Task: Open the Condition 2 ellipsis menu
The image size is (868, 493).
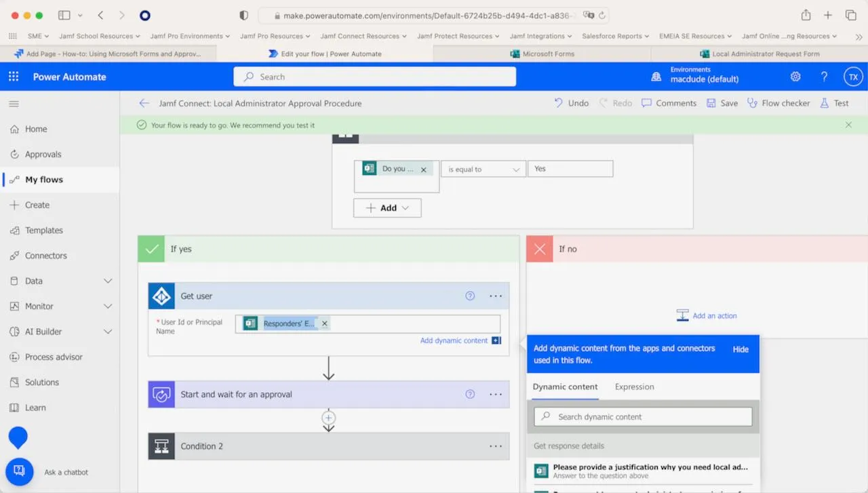Action: pos(495,446)
